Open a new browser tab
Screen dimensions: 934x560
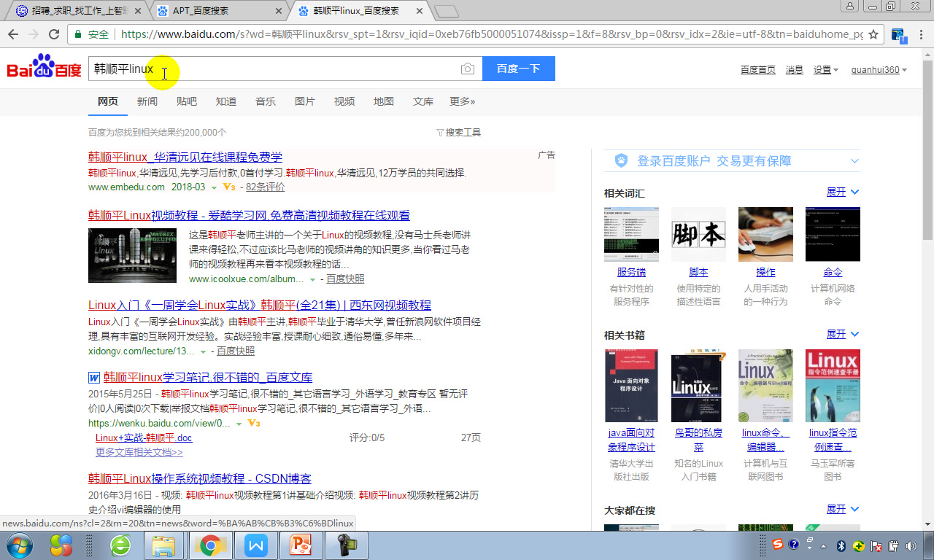pyautogui.click(x=446, y=11)
